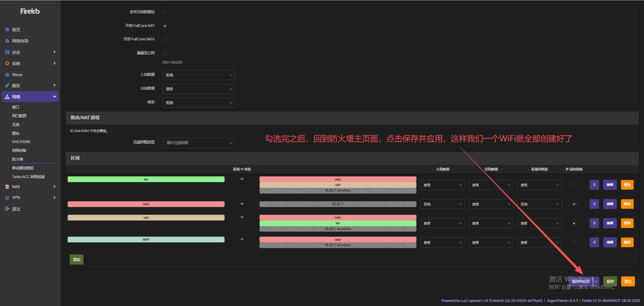Open the 入站数据 dropdown set to 拒绝
644x306 pixels.
199,75
